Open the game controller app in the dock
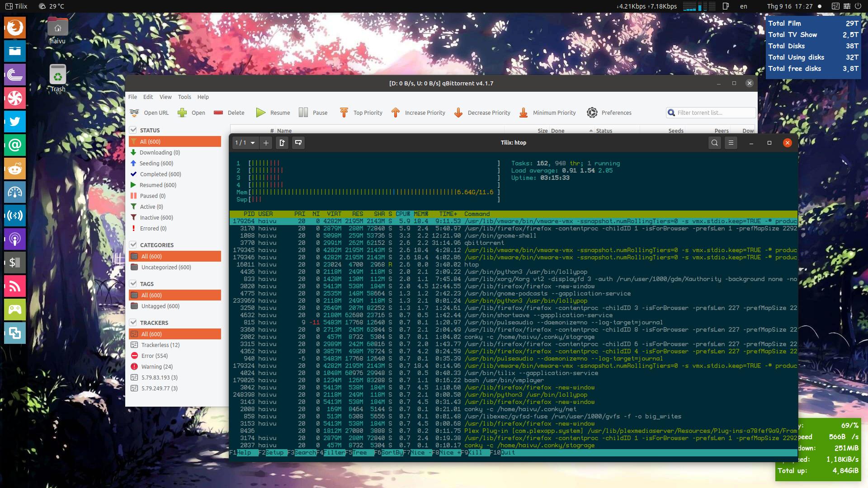This screenshot has height=488, width=868. coord(15,310)
